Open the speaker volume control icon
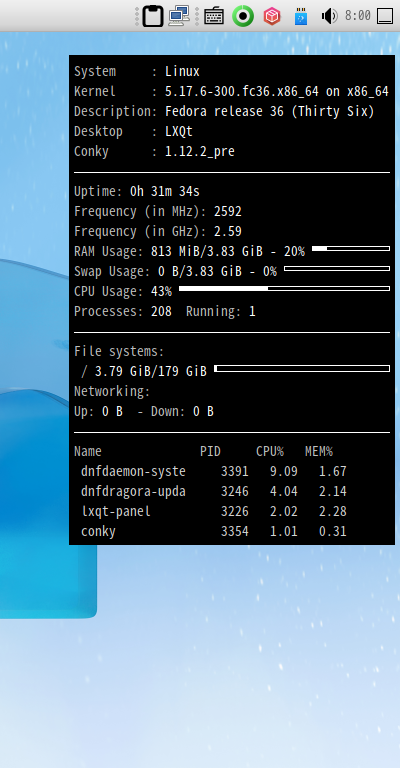Image resolution: width=400 pixels, height=768 pixels. point(329,16)
